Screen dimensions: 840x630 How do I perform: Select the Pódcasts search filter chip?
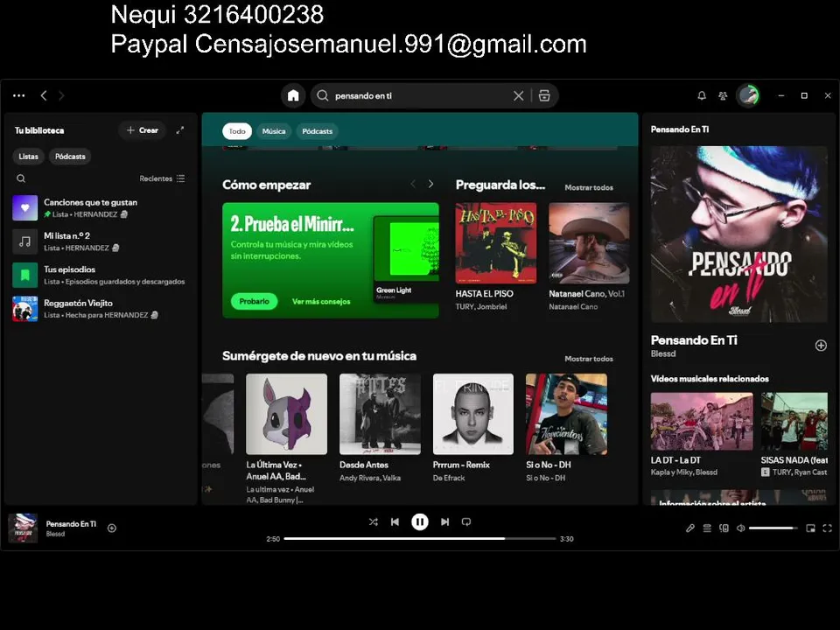pos(317,131)
